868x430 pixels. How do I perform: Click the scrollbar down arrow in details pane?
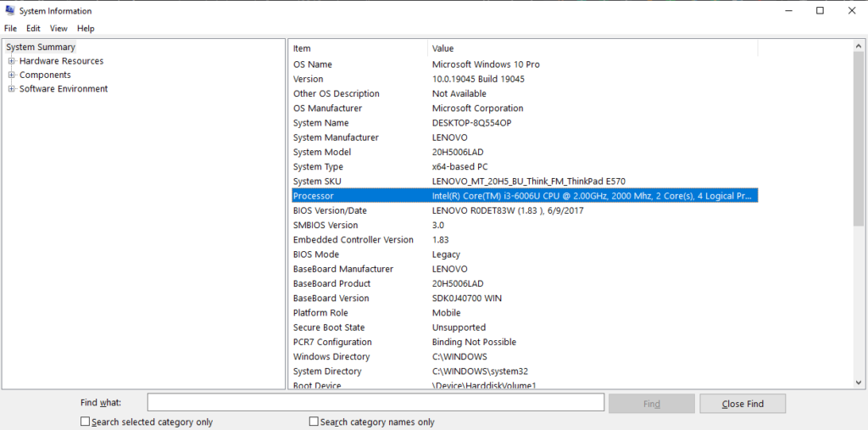click(x=859, y=383)
